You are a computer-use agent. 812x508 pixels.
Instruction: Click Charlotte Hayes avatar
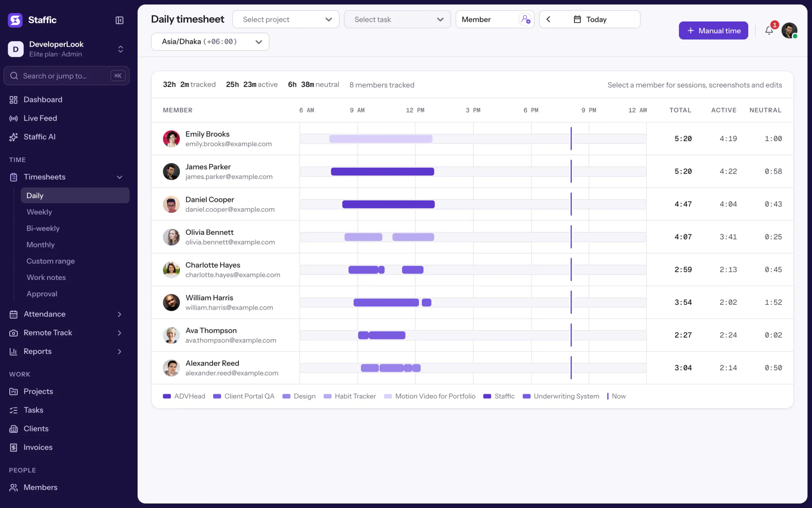coord(171,270)
